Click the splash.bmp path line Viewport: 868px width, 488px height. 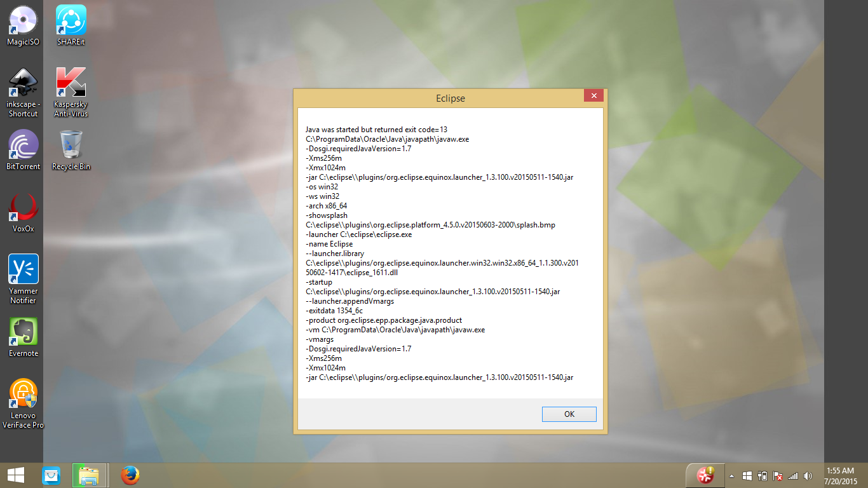coord(431,225)
